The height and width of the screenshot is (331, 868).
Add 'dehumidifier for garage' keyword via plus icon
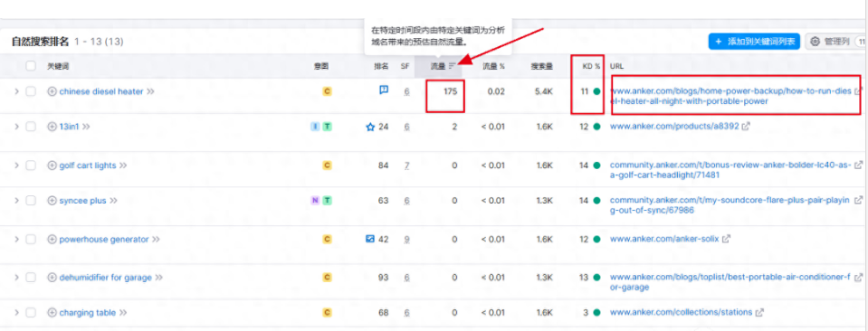(x=52, y=278)
